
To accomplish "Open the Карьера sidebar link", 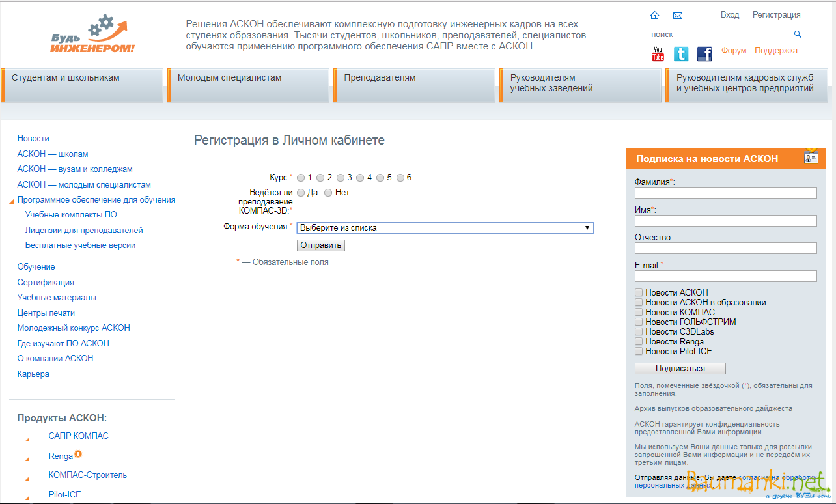I will click(33, 374).
